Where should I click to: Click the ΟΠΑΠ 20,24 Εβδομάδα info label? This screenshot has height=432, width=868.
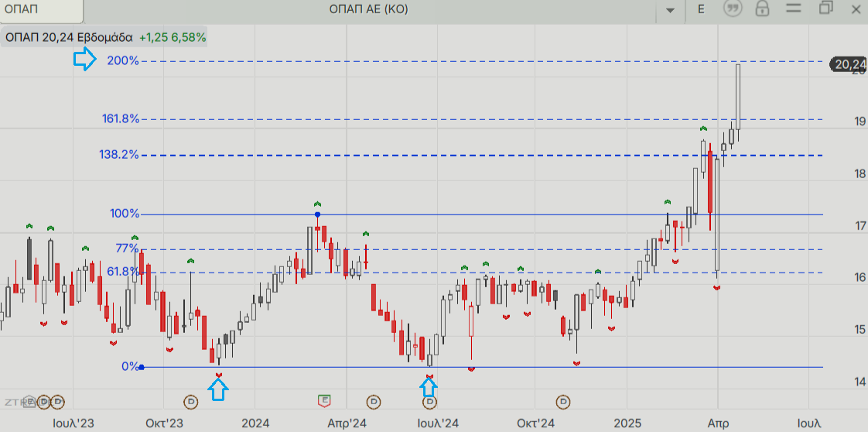(69, 38)
